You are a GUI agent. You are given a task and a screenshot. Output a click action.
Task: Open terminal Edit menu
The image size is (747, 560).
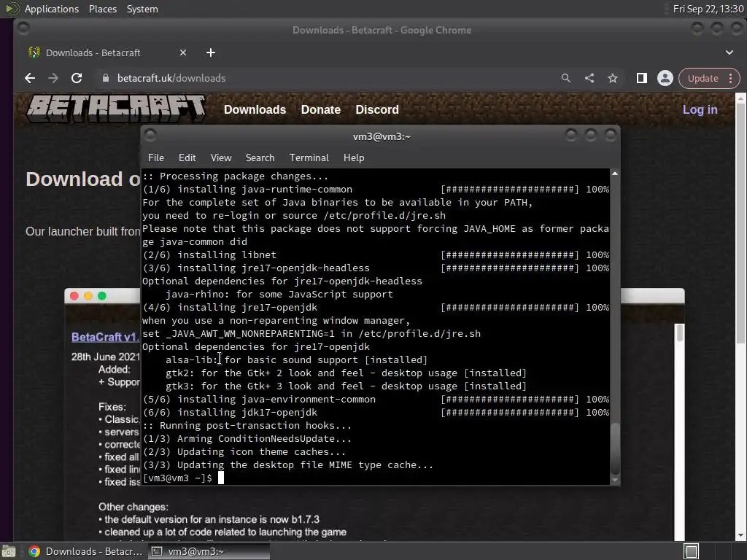[x=187, y=157]
